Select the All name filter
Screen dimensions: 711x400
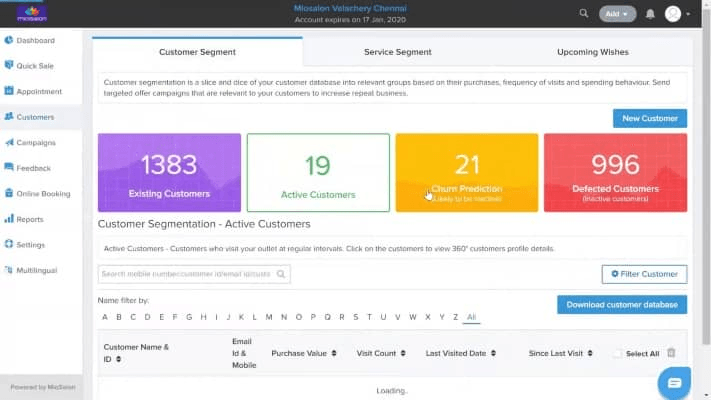(472, 317)
